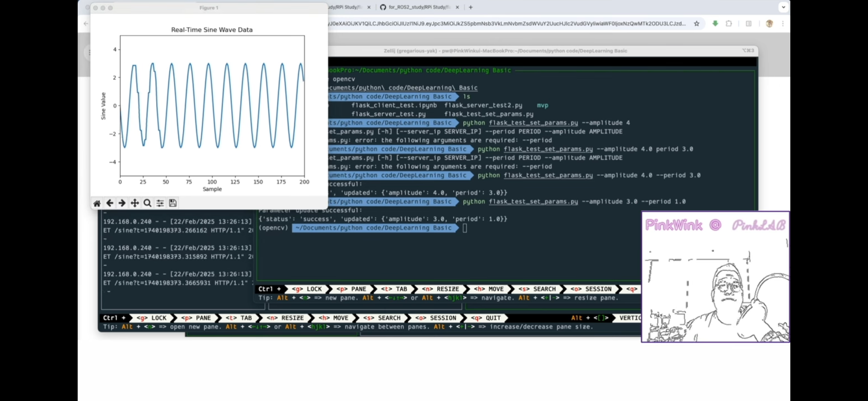Click PANE in the upper Zellij bar
868x401 pixels.
pos(351,289)
